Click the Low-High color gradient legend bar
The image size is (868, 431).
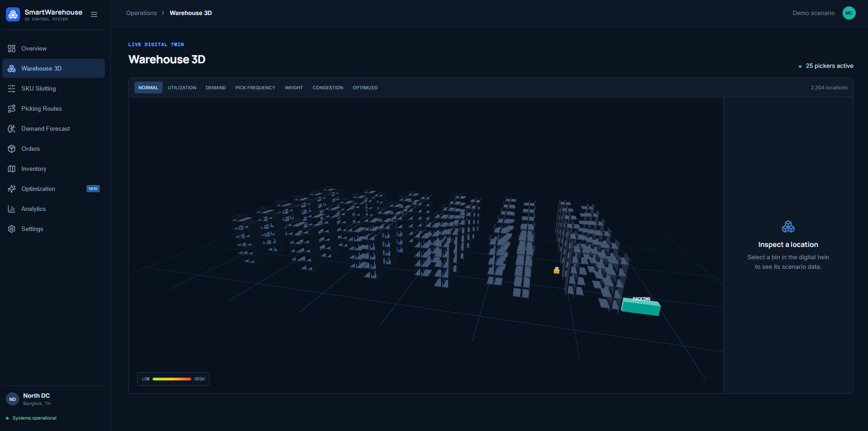point(172,379)
